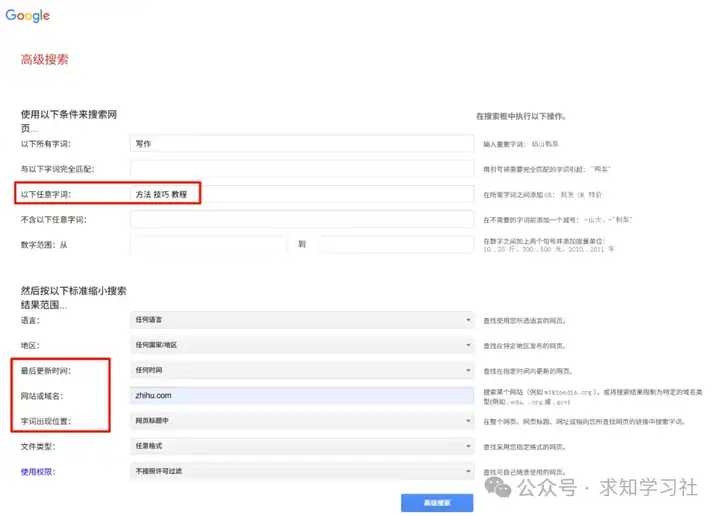Screen dimensions: 720x516
Task: Click the '在搜索框中执行以下操作' hint heading
Action: point(521,117)
